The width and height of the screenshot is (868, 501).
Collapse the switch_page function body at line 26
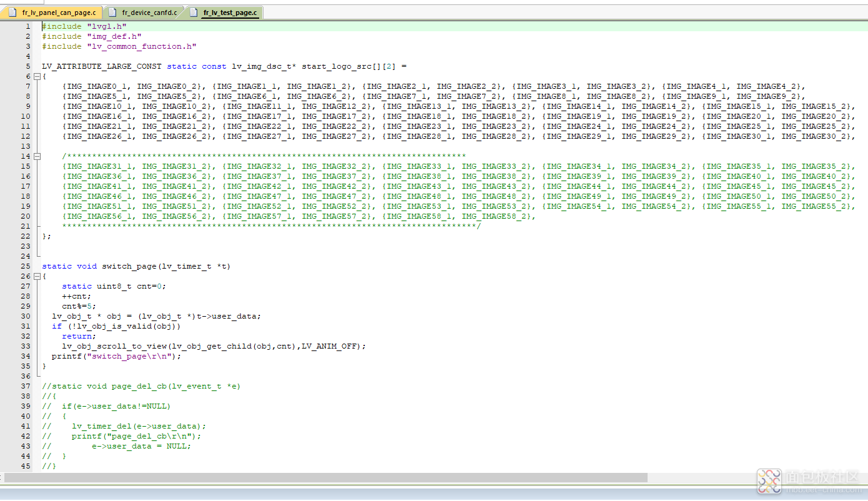37,276
